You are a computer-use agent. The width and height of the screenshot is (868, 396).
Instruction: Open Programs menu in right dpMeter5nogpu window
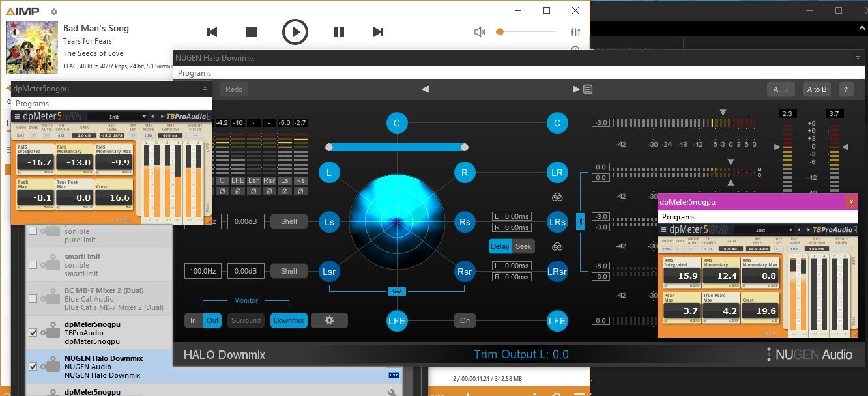click(x=678, y=217)
